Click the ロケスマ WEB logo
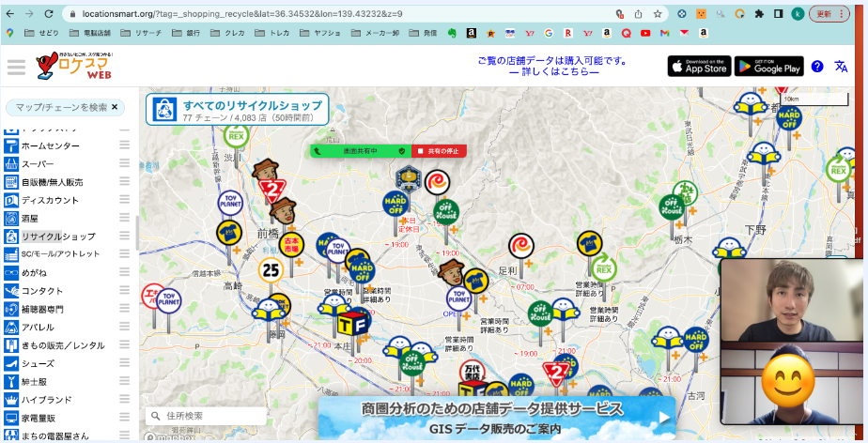The height and width of the screenshot is (443, 868). point(75,66)
